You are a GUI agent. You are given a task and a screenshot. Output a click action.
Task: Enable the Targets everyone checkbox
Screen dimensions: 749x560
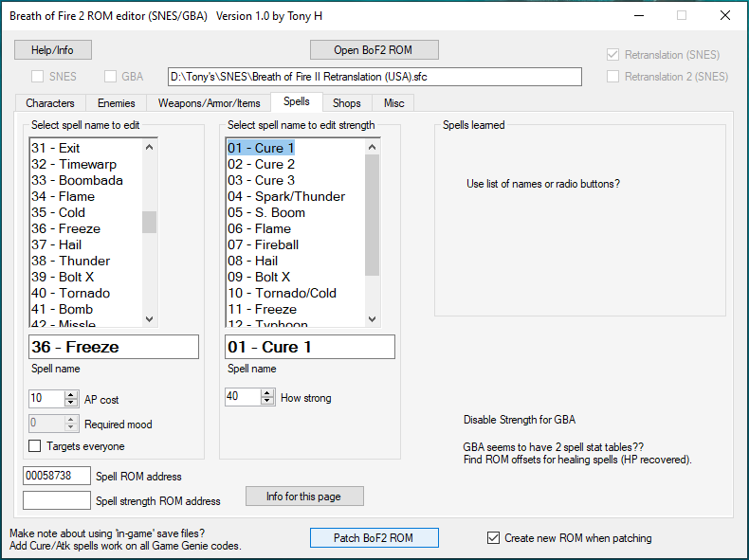point(35,446)
